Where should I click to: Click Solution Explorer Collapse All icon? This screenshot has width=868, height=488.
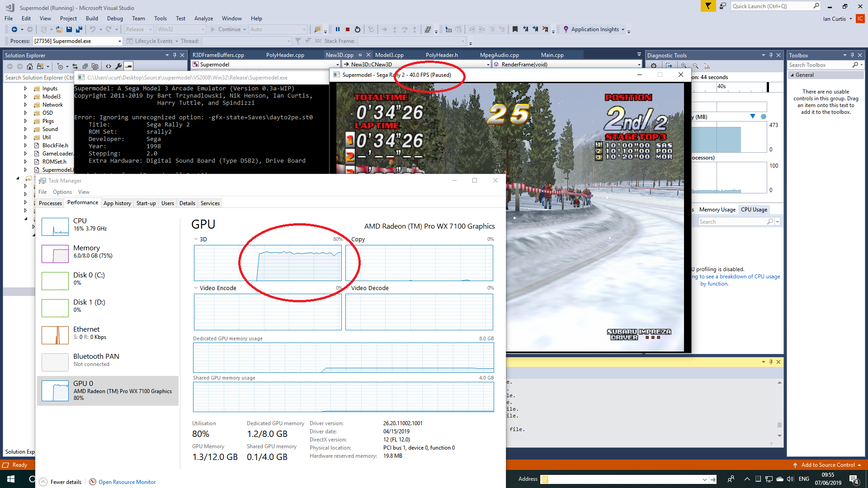[85, 66]
